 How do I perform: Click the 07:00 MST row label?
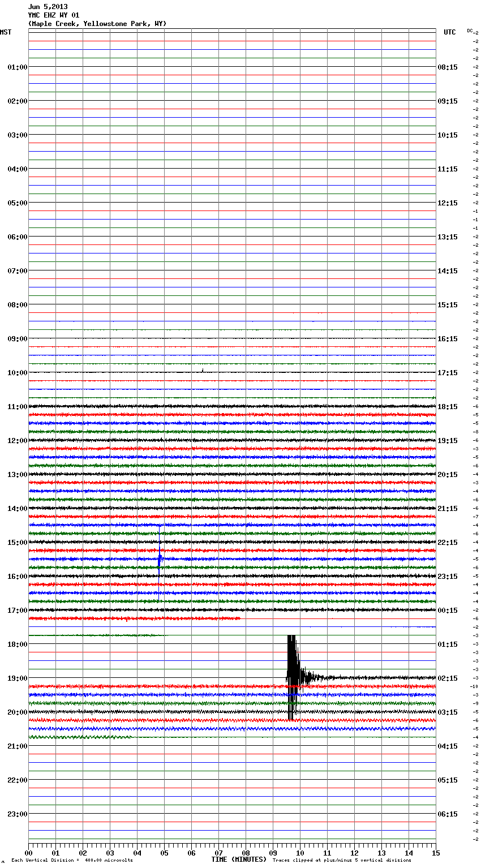coord(17,270)
